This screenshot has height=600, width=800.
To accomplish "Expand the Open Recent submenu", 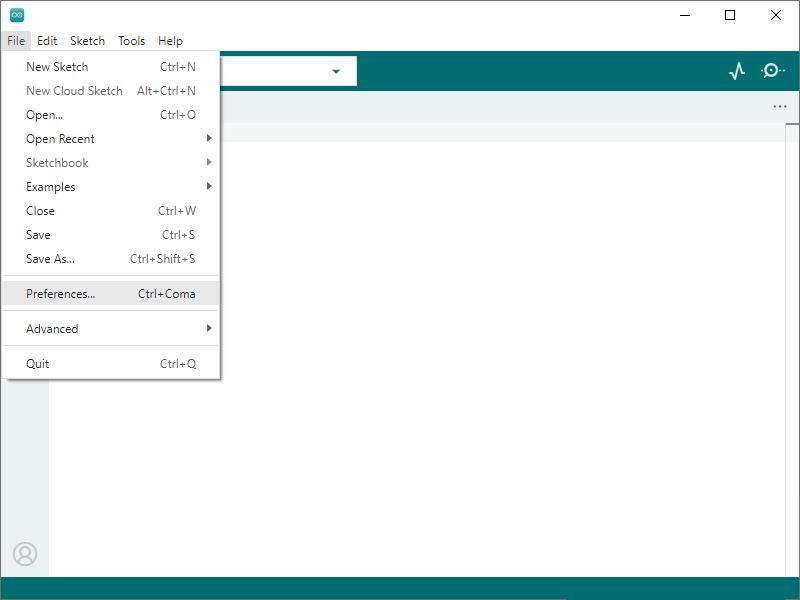I will 111,139.
